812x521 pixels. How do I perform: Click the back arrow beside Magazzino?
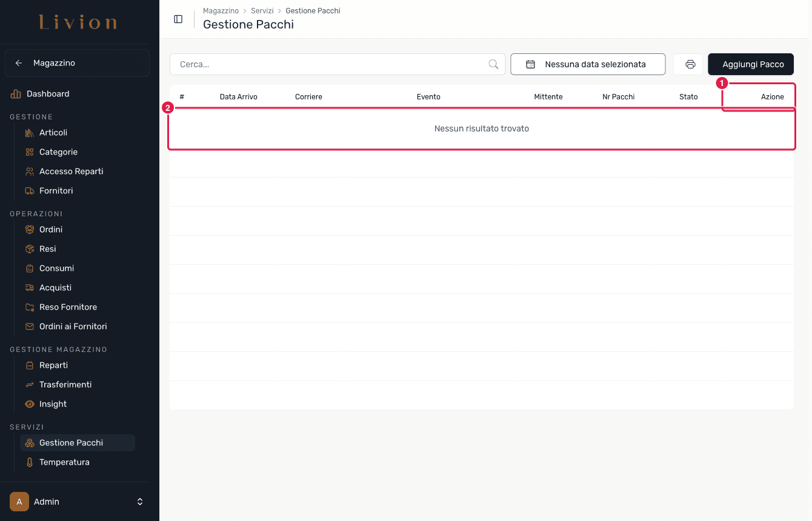[19, 63]
